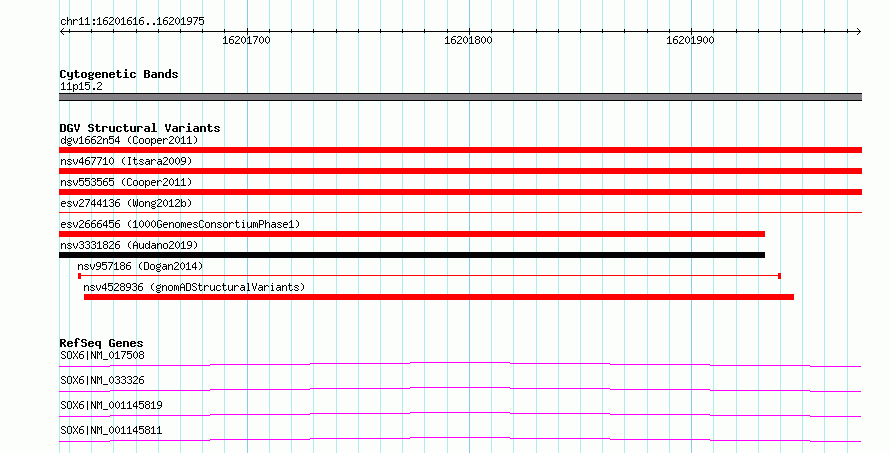Click the red bar for nsv4528936
This screenshot has height=453, width=890.
click(439, 297)
